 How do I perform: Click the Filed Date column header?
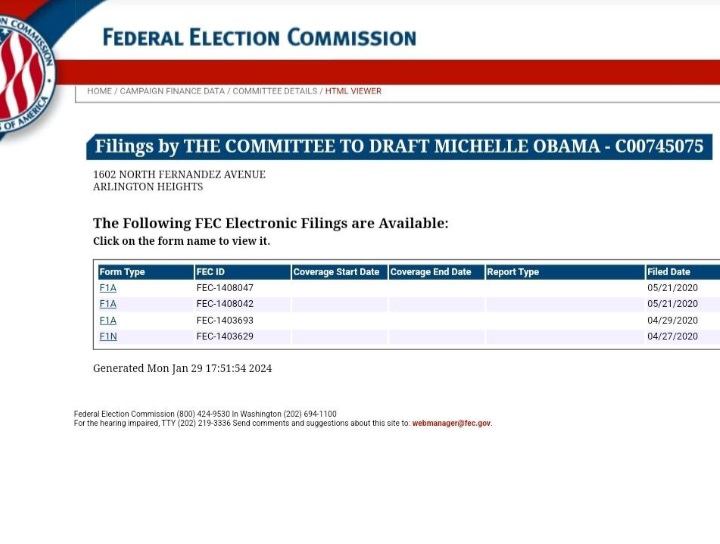(669, 272)
